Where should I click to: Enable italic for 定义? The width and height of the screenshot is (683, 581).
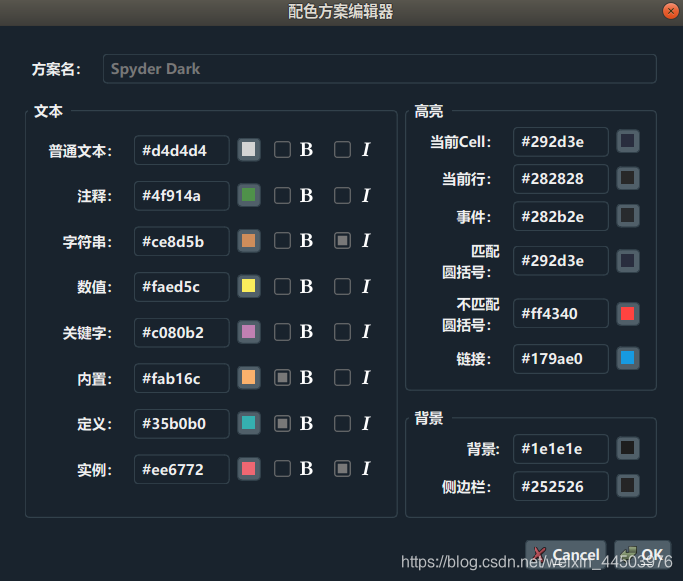click(342, 423)
